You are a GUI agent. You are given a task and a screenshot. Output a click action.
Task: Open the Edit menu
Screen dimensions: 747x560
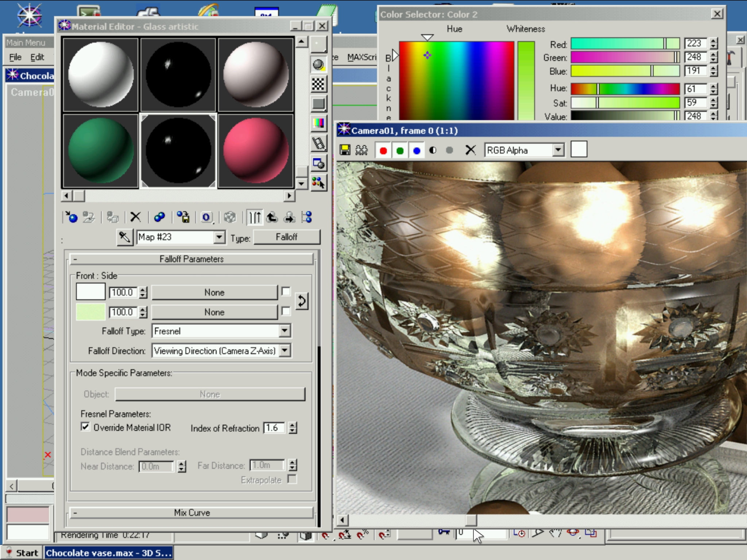pyautogui.click(x=37, y=57)
